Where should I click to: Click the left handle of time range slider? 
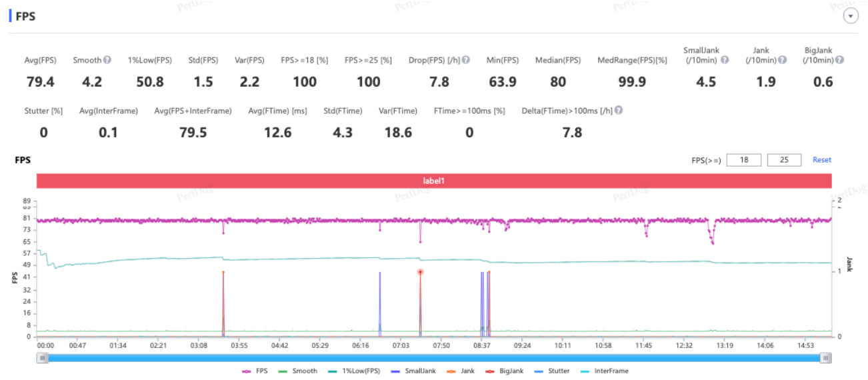click(43, 358)
